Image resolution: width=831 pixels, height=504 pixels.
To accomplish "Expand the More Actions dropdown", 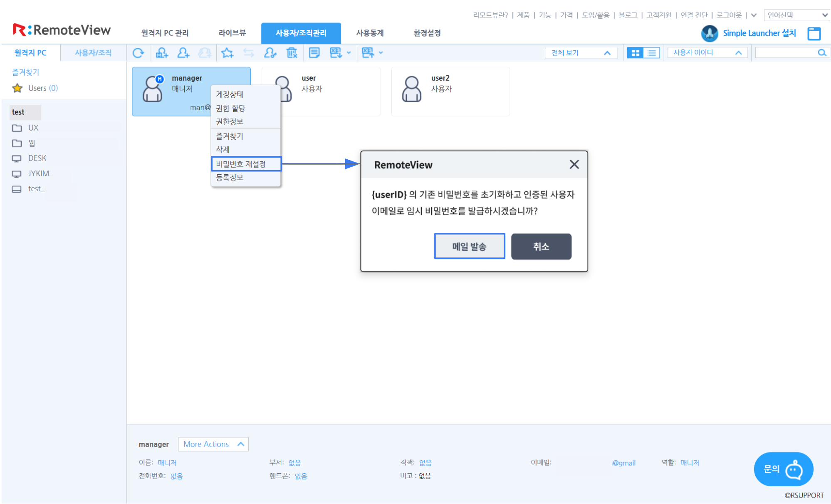I will coord(213,444).
